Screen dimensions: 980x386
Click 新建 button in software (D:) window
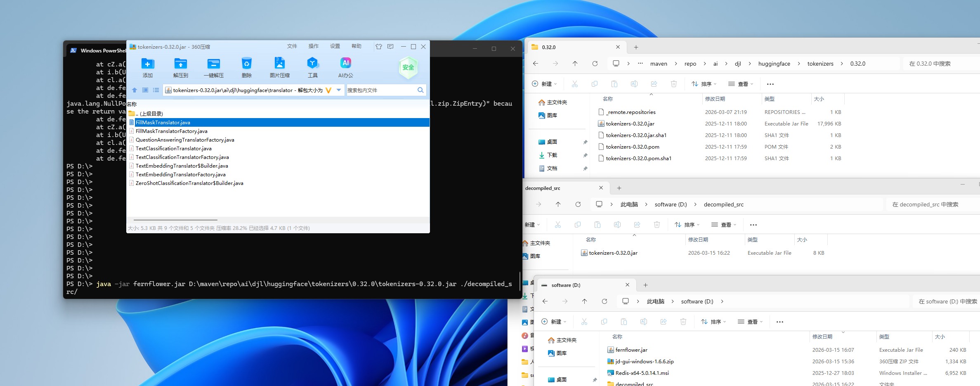click(x=553, y=322)
